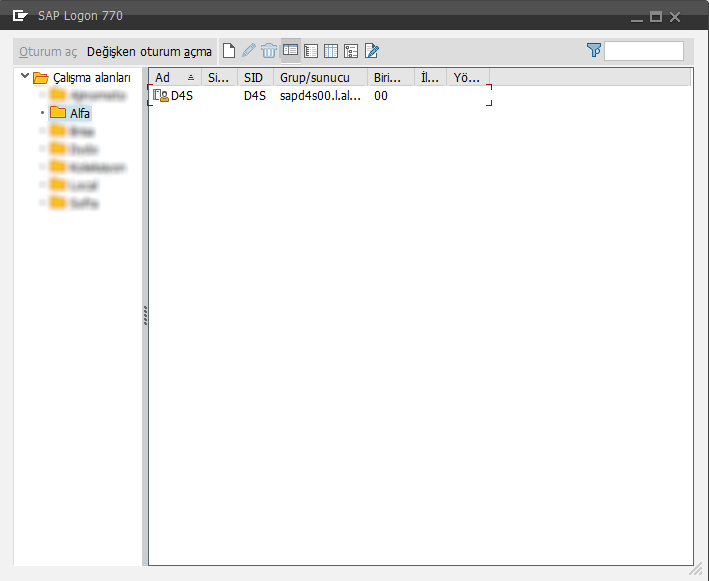709x581 pixels.
Task: Click the blue filter funnel icon
Action: (x=594, y=50)
